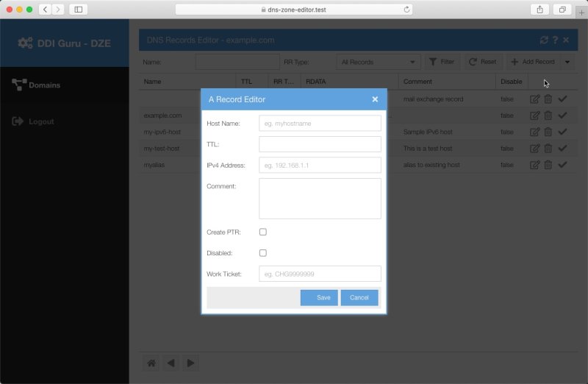Close the A Record Editor dialog
This screenshot has height=384, width=588.
tap(375, 99)
